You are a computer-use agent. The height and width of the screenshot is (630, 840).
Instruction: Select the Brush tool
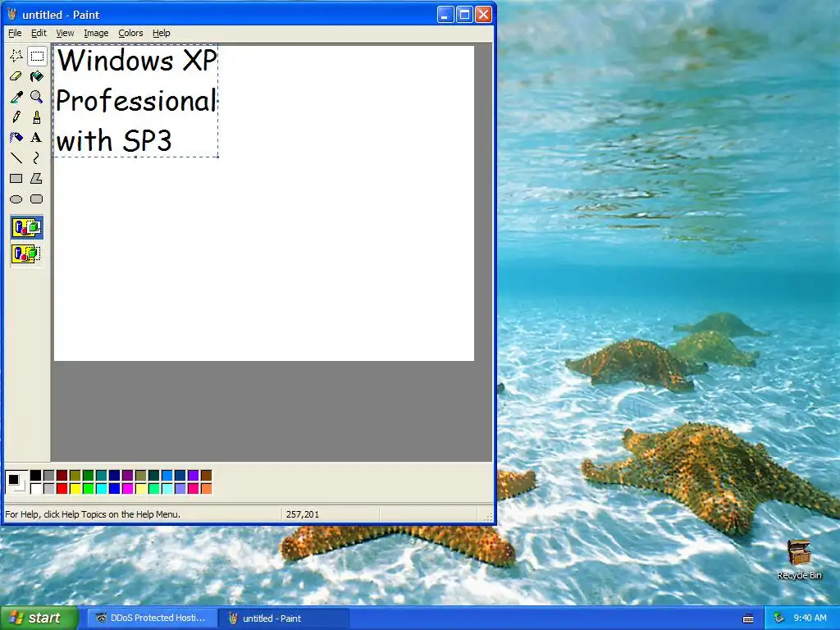[36, 116]
